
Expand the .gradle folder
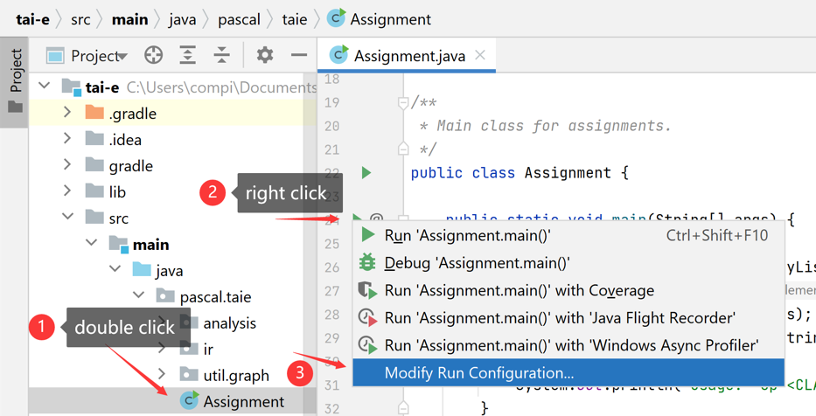click(x=67, y=111)
